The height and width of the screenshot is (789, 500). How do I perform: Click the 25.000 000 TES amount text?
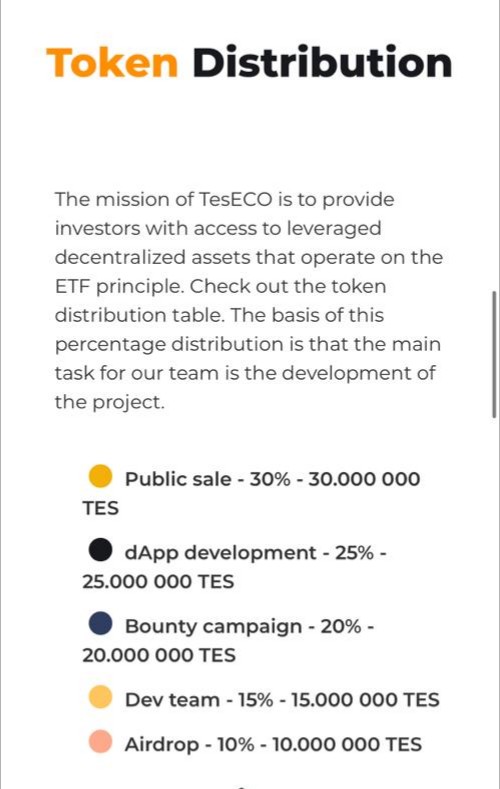[x=158, y=582]
